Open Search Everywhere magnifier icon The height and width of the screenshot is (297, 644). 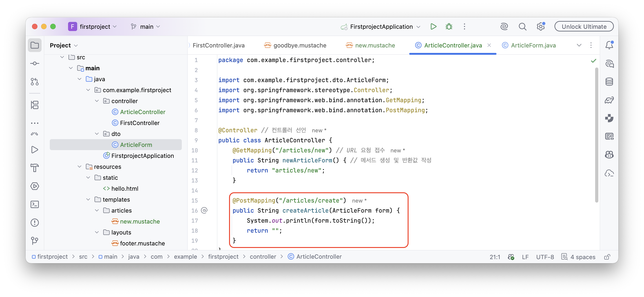pos(522,26)
